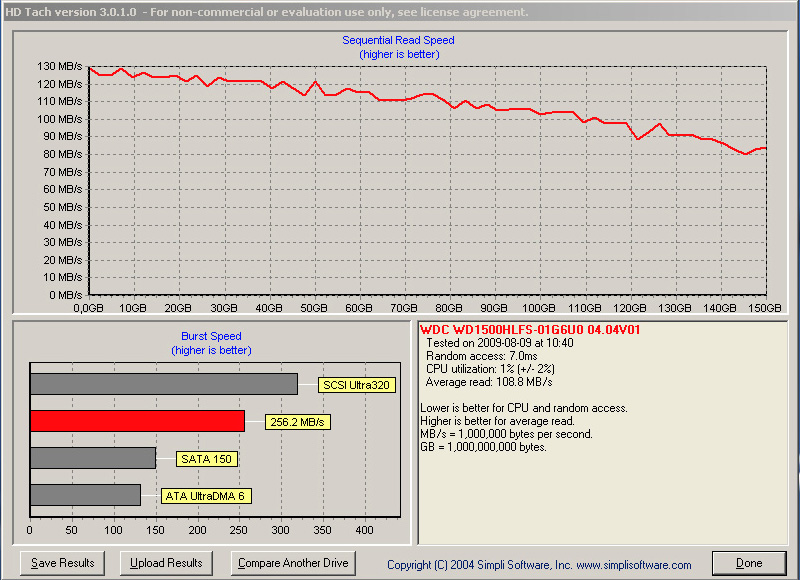This screenshot has width=800, height=580.
Task: Click the 'MB/s = 1,000,000 bytes per second' note
Action: pos(506,434)
